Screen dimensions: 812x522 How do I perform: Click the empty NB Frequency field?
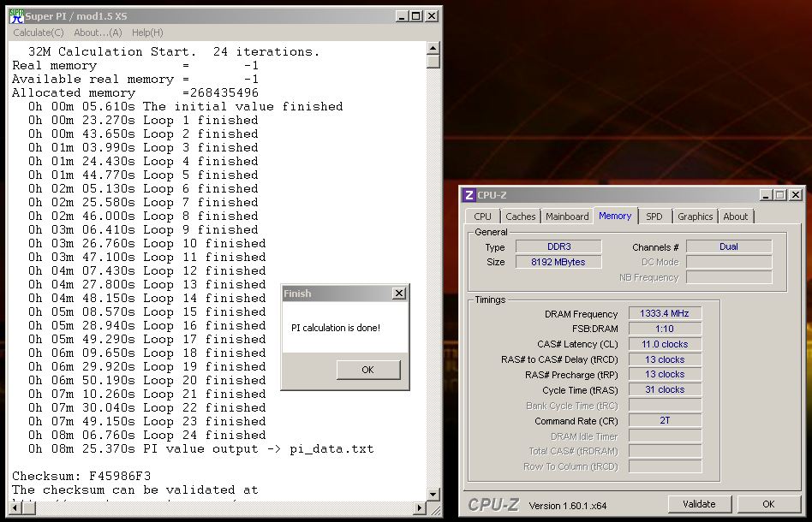(729, 277)
